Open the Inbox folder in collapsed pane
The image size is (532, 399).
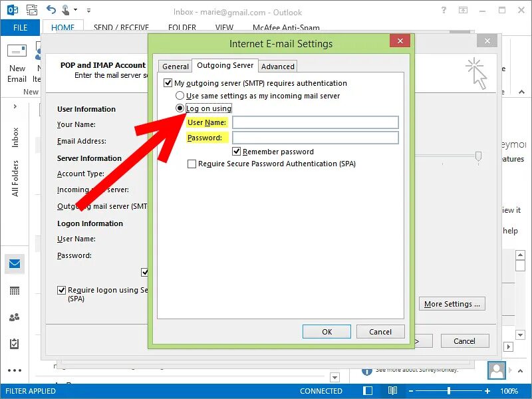tap(15, 138)
